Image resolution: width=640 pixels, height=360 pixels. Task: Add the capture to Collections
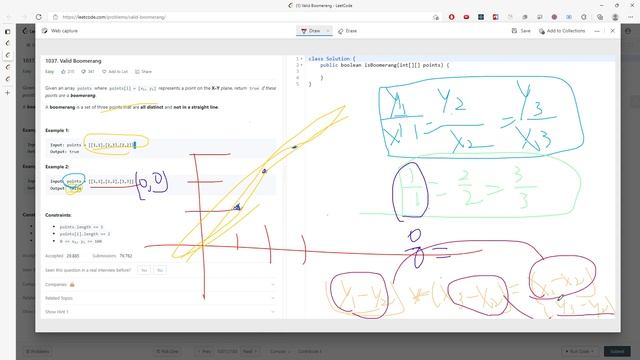click(562, 31)
